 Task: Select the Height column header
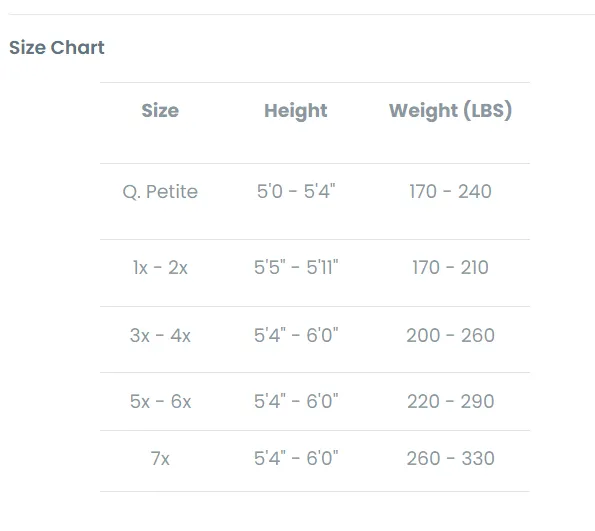tap(296, 111)
